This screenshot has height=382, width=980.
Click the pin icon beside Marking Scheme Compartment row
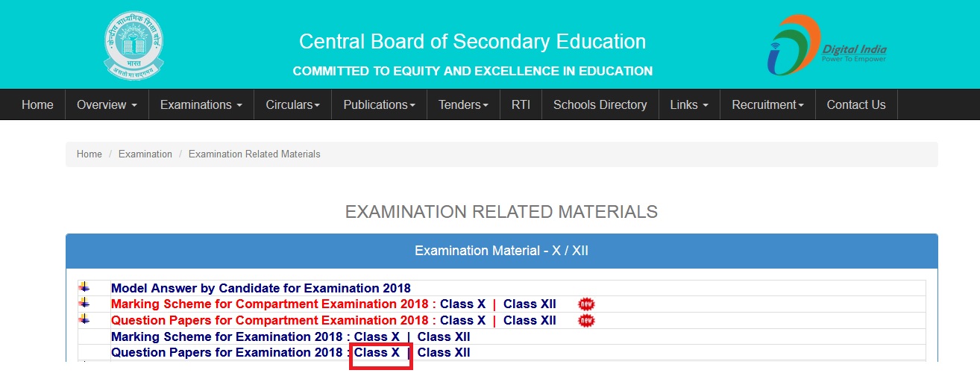(x=84, y=303)
